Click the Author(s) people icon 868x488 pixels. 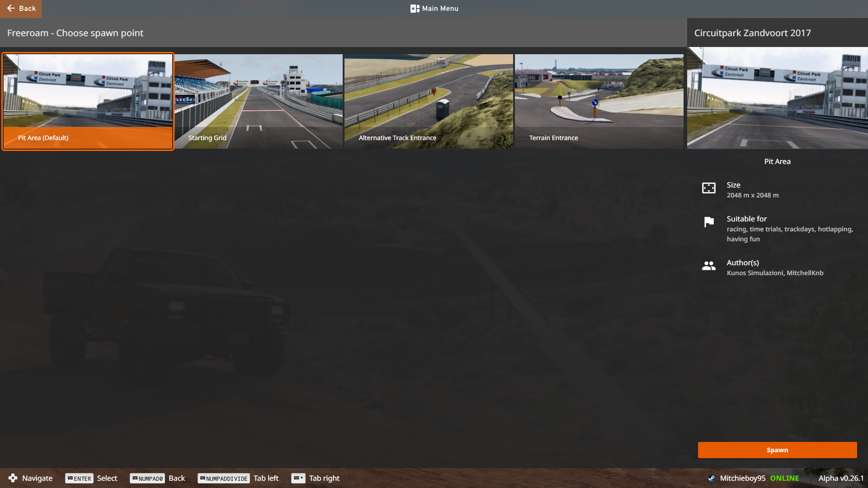[708, 266]
